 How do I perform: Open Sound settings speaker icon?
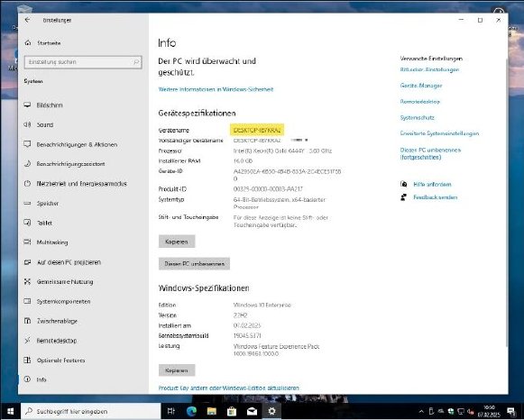tap(27, 124)
